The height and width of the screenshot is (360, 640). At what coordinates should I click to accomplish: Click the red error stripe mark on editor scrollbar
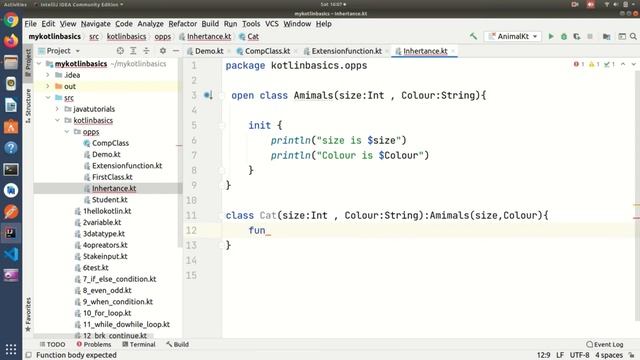pyautogui.click(x=636, y=218)
